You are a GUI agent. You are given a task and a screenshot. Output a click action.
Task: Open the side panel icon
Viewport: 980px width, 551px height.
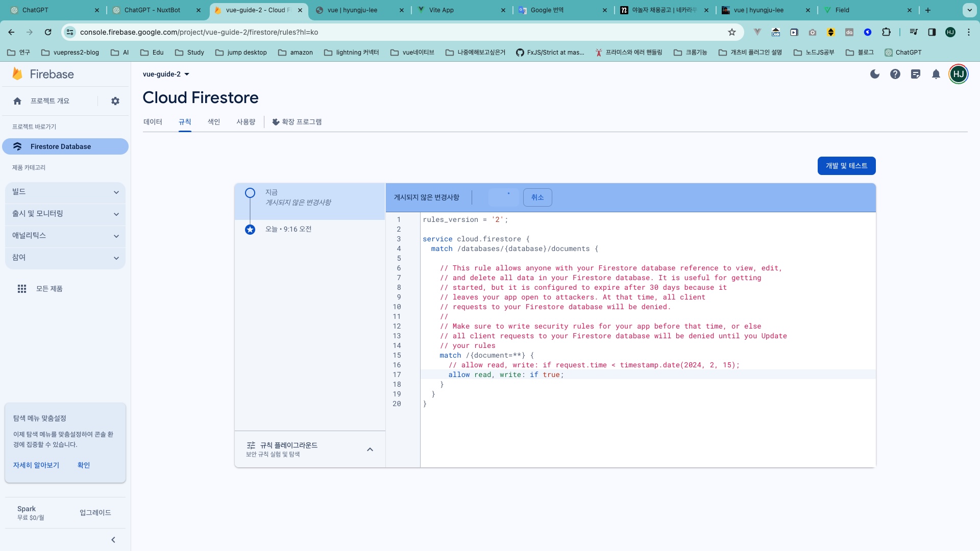pos(932,32)
